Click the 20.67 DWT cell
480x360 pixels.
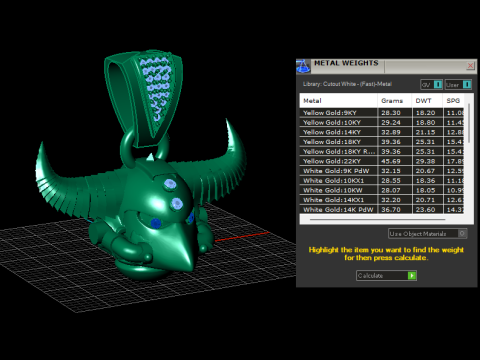pos(427,171)
